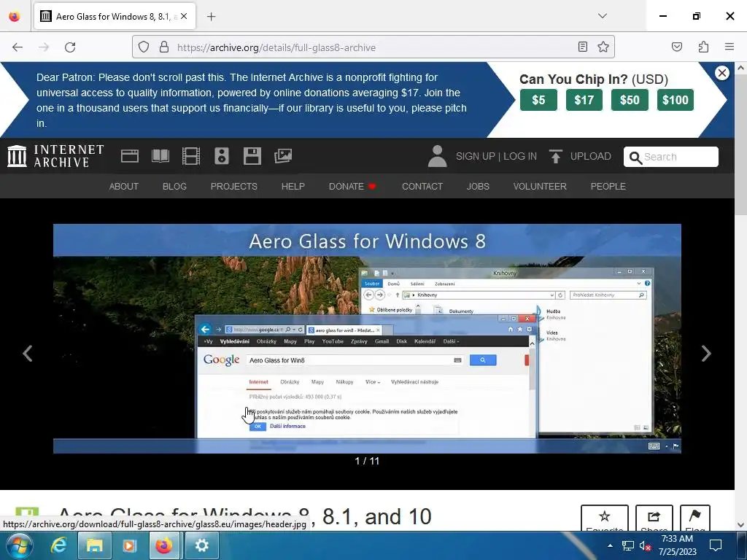Open Windows Start menu

click(x=19, y=545)
